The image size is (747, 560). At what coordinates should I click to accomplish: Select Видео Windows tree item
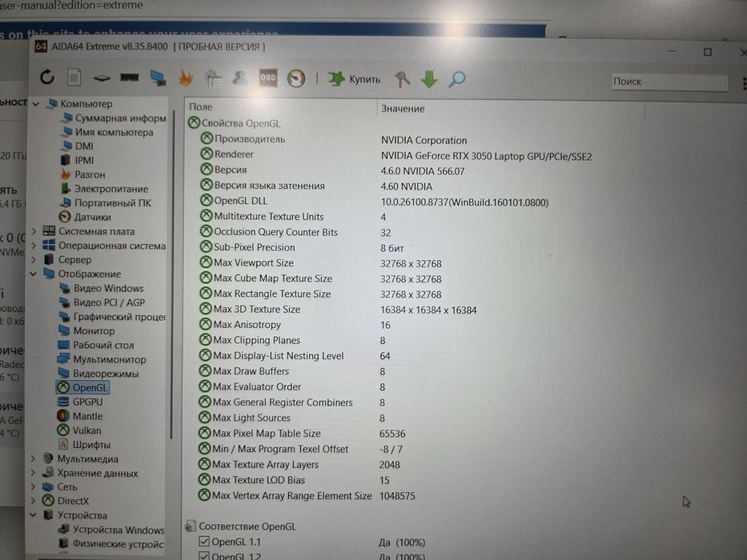(102, 289)
